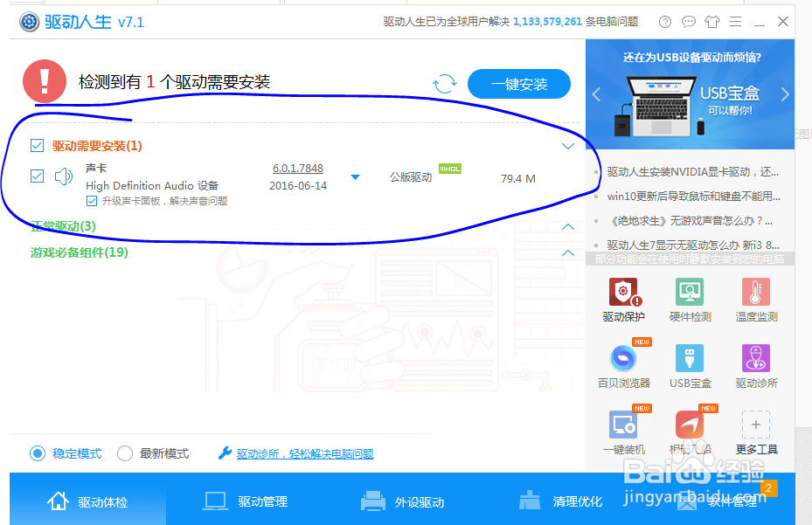The width and height of the screenshot is (812, 525).
Task: Open USB宝盒 tool icon
Action: click(690, 358)
